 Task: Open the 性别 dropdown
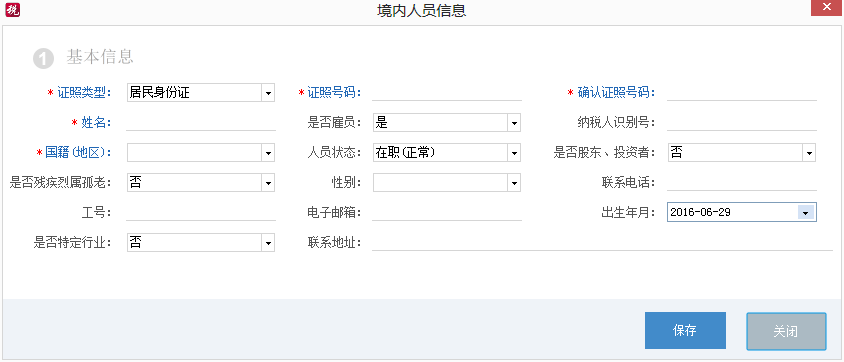click(x=447, y=183)
